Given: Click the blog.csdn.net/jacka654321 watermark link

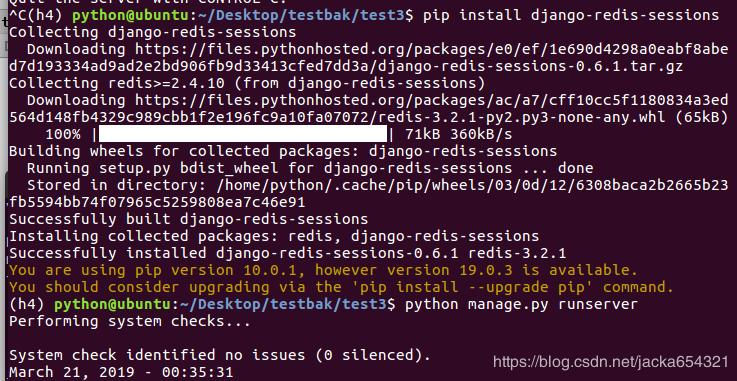Looking at the screenshot, I should click(611, 362).
